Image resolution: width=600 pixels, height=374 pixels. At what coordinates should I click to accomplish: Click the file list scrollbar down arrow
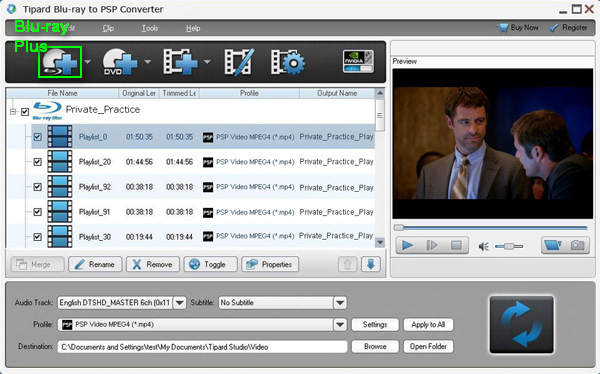pyautogui.click(x=380, y=242)
